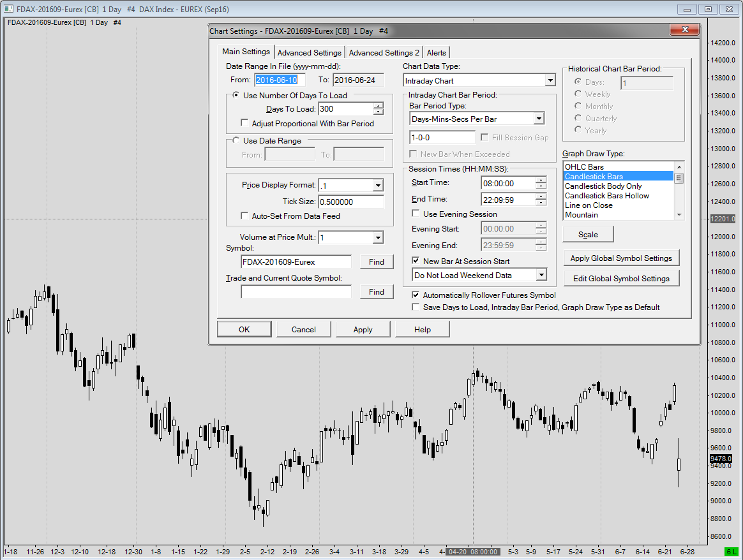Click the Tick Size input field
This screenshot has width=743, height=560.
point(350,202)
